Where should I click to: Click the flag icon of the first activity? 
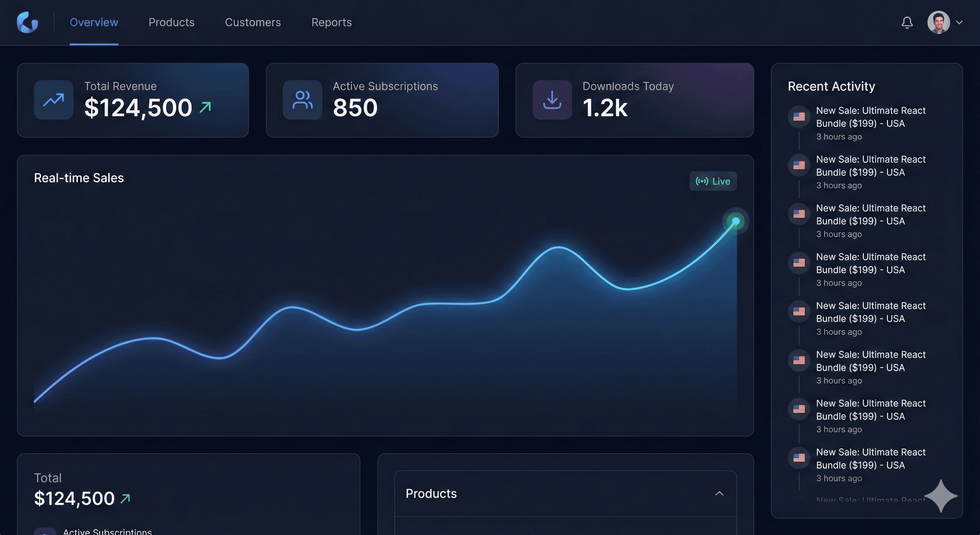click(x=799, y=117)
